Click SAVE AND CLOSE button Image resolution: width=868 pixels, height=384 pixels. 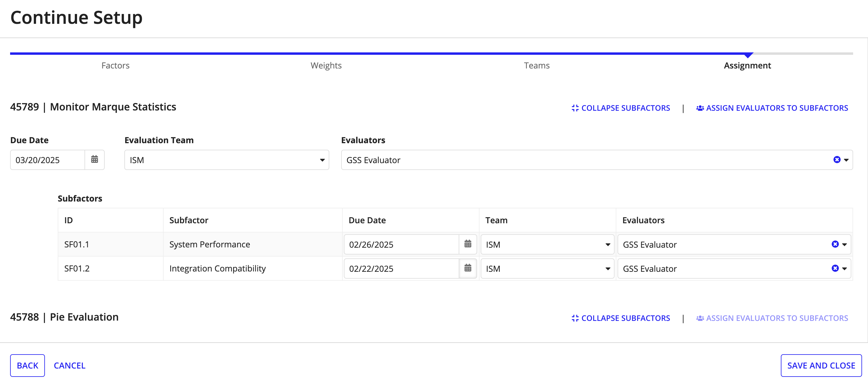821,366
